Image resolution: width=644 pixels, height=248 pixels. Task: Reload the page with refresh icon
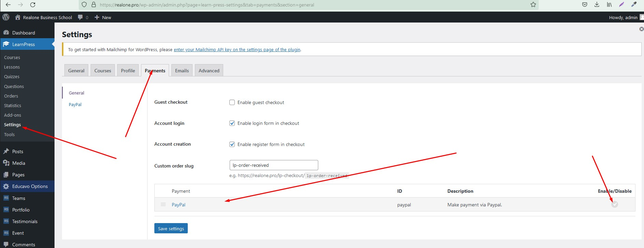pos(33,5)
